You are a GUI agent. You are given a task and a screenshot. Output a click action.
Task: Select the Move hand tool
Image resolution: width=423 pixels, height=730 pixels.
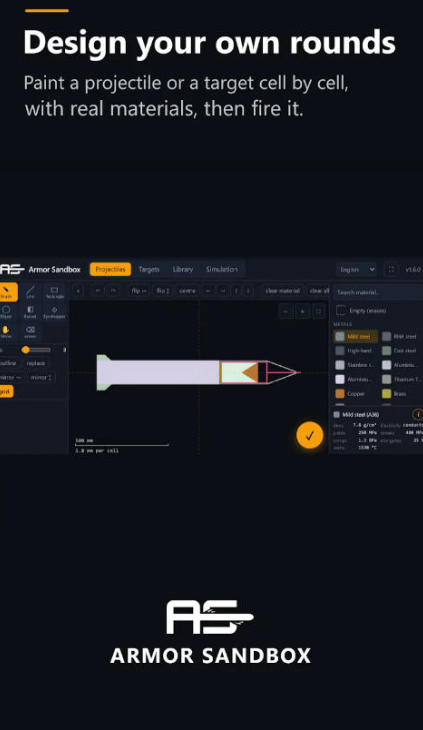[x=6, y=331]
